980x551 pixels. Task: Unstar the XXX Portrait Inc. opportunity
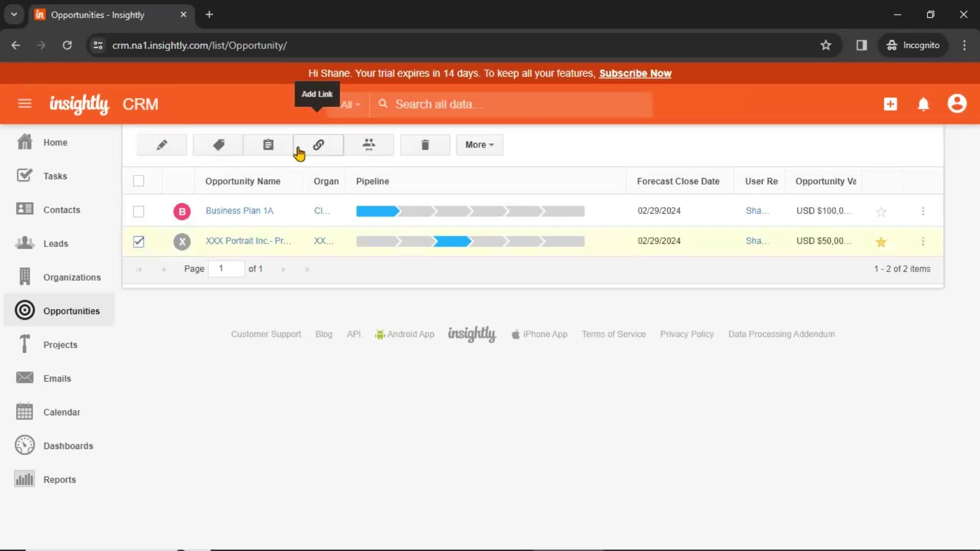pyautogui.click(x=881, y=242)
